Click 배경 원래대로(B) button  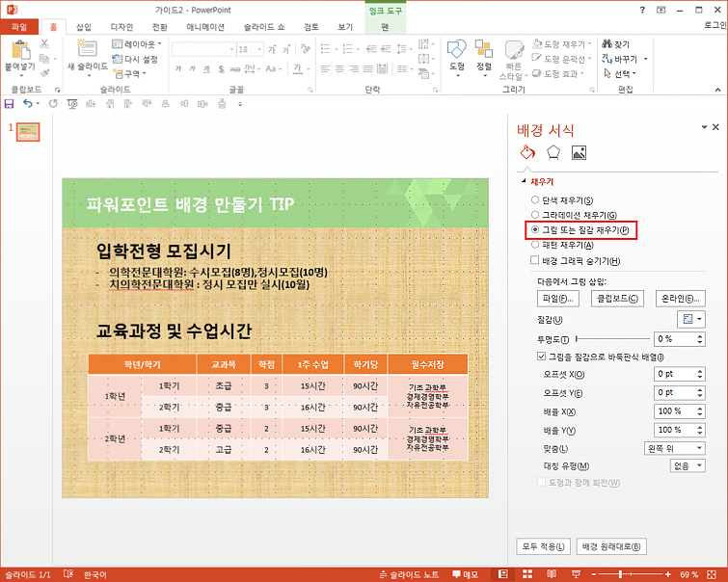click(x=611, y=546)
